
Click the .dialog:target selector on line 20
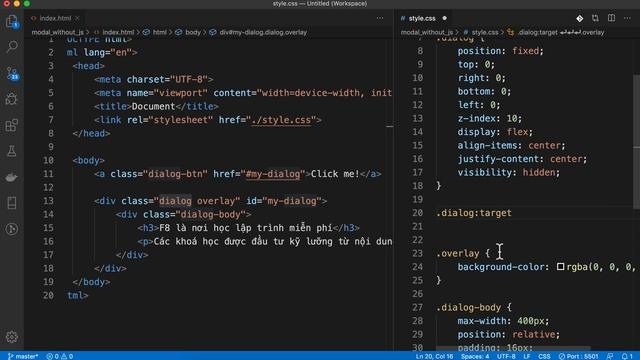(473, 213)
